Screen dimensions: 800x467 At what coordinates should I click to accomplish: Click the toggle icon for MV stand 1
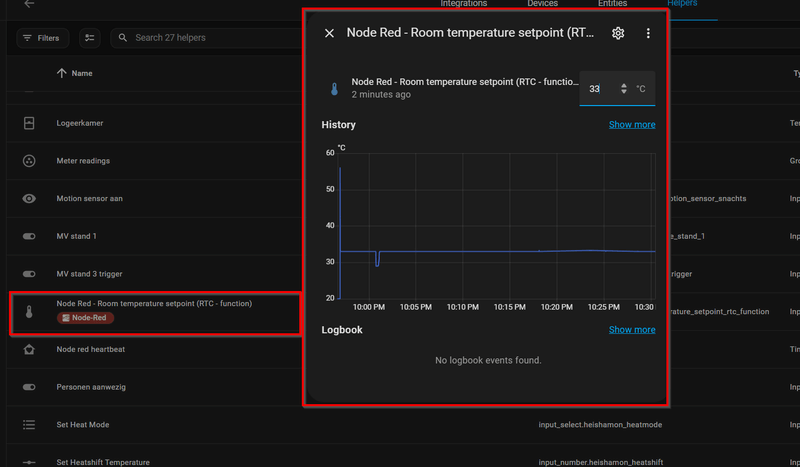click(x=29, y=236)
